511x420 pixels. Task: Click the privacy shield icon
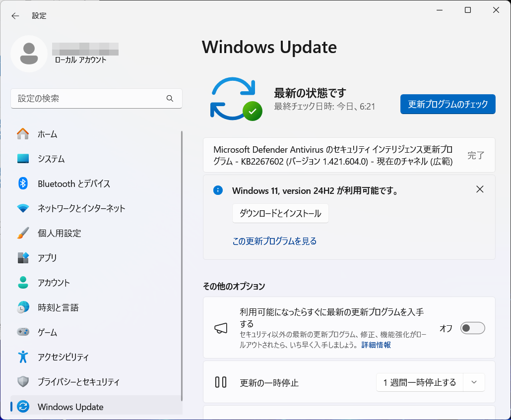23,381
